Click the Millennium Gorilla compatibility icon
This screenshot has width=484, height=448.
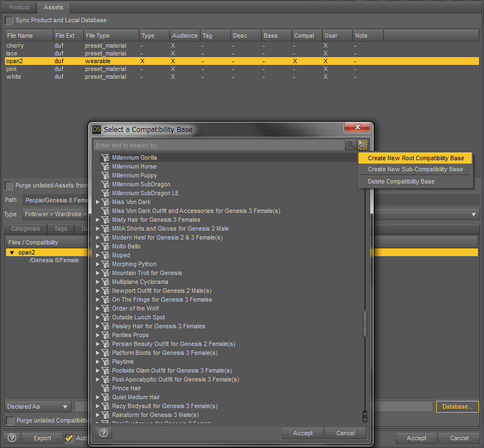point(105,157)
